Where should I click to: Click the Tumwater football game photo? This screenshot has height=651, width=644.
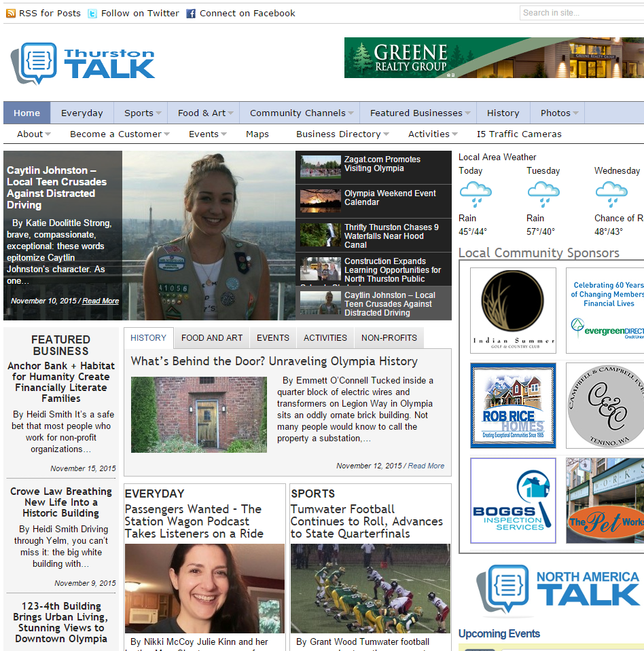371,589
